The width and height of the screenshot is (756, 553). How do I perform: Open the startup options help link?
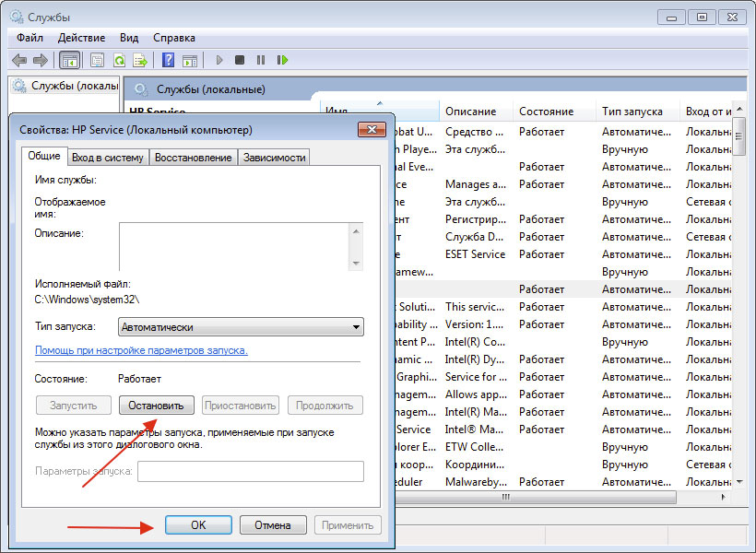point(141,350)
